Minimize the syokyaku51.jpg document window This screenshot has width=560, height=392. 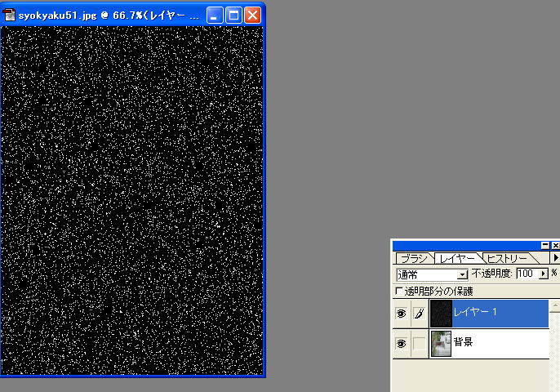point(215,15)
